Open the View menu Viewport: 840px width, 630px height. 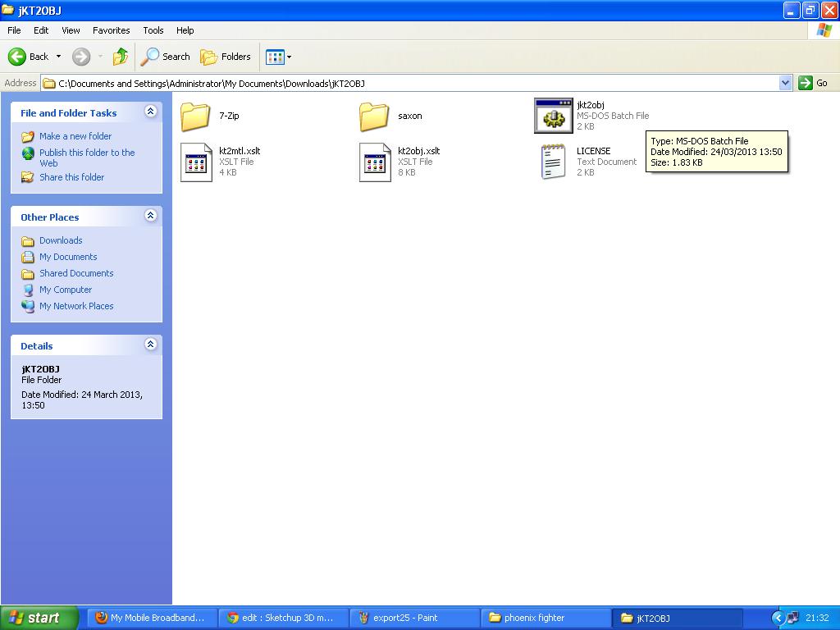tap(71, 30)
